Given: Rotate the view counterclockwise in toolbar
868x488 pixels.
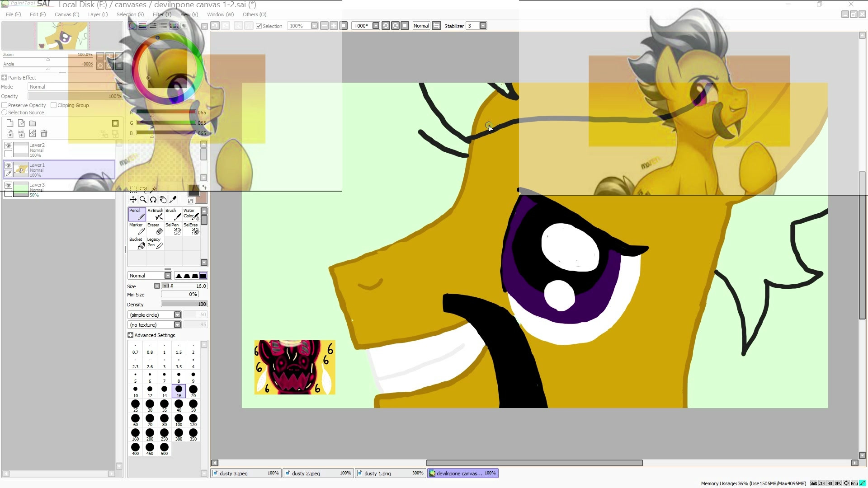Looking at the screenshot, I should coord(386,26).
